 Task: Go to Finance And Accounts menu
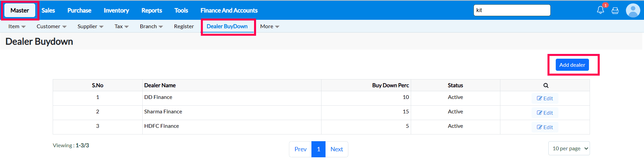coord(229,10)
